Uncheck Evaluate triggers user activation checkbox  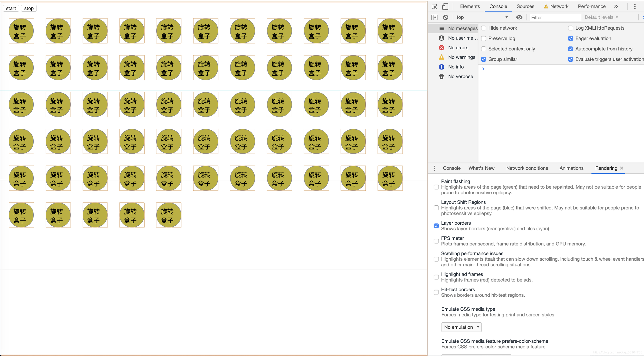tap(571, 59)
